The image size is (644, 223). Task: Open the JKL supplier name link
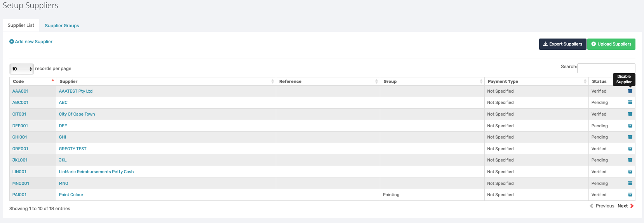tap(63, 160)
